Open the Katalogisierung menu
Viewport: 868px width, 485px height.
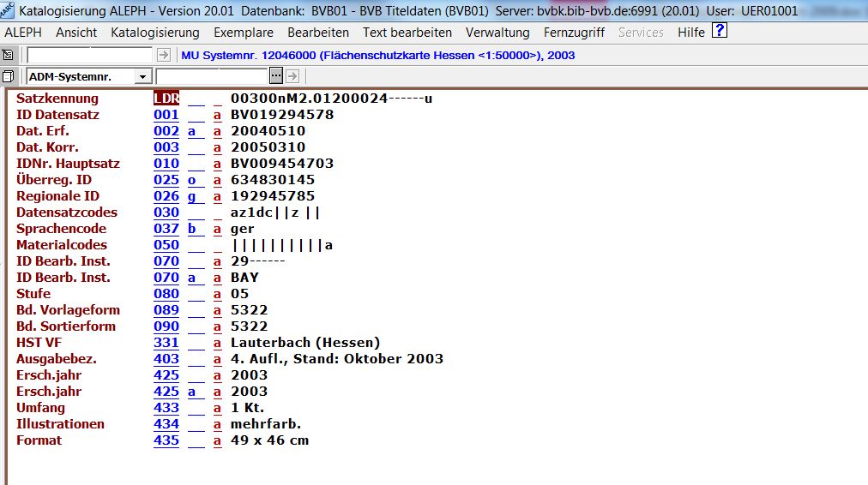(154, 33)
